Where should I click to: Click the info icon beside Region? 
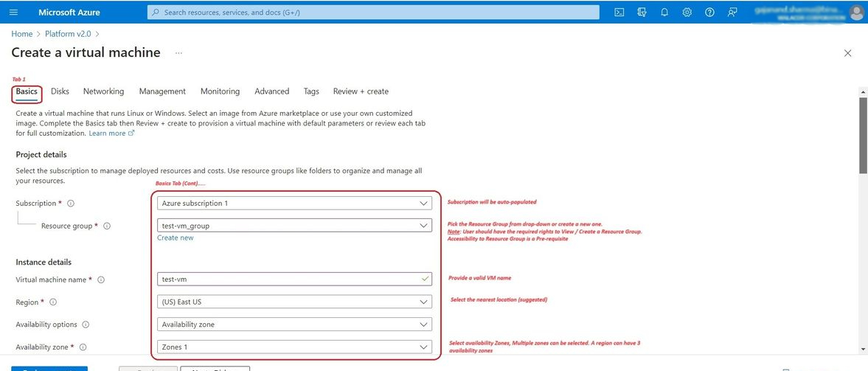[x=53, y=302]
